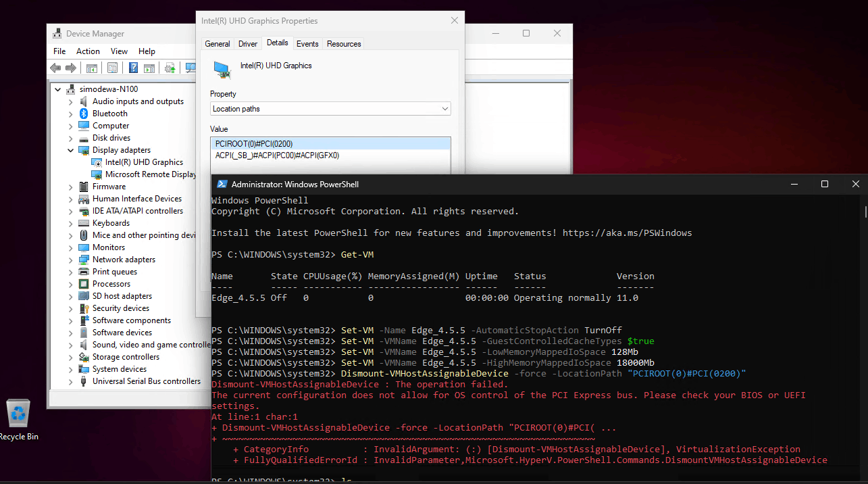Maximize the Device Manager window

(526, 33)
